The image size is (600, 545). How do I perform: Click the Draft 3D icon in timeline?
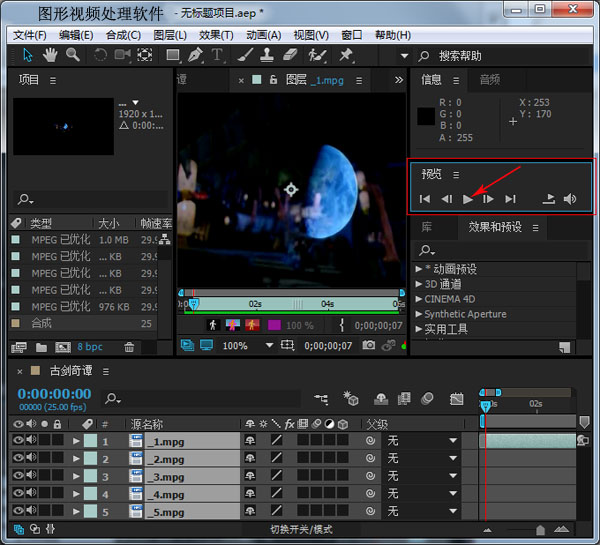point(351,398)
